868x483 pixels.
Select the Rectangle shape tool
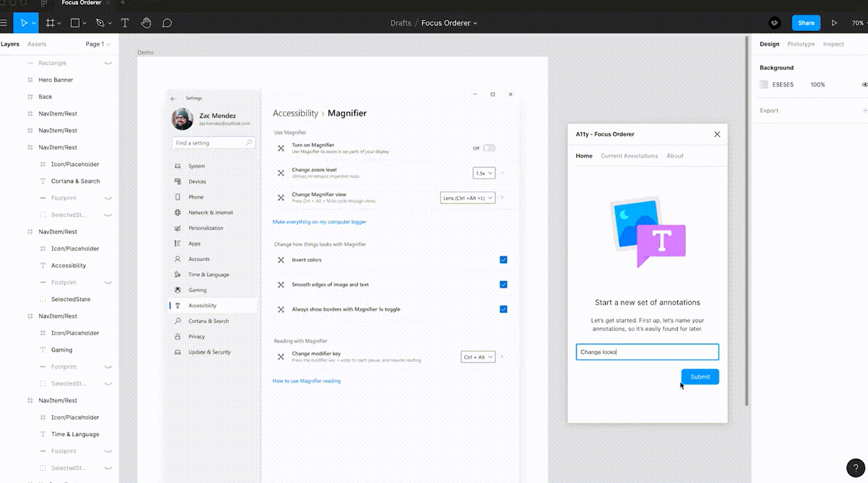75,23
